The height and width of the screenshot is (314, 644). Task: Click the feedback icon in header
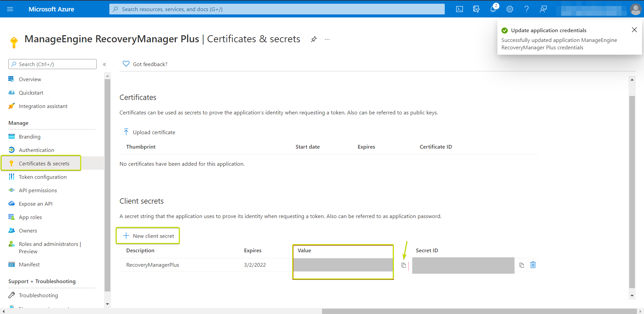(x=543, y=9)
